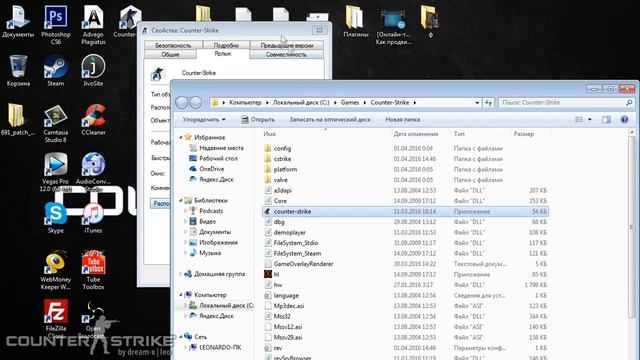
Task: Collapse the Библиотеки tree section
Action: point(181,200)
